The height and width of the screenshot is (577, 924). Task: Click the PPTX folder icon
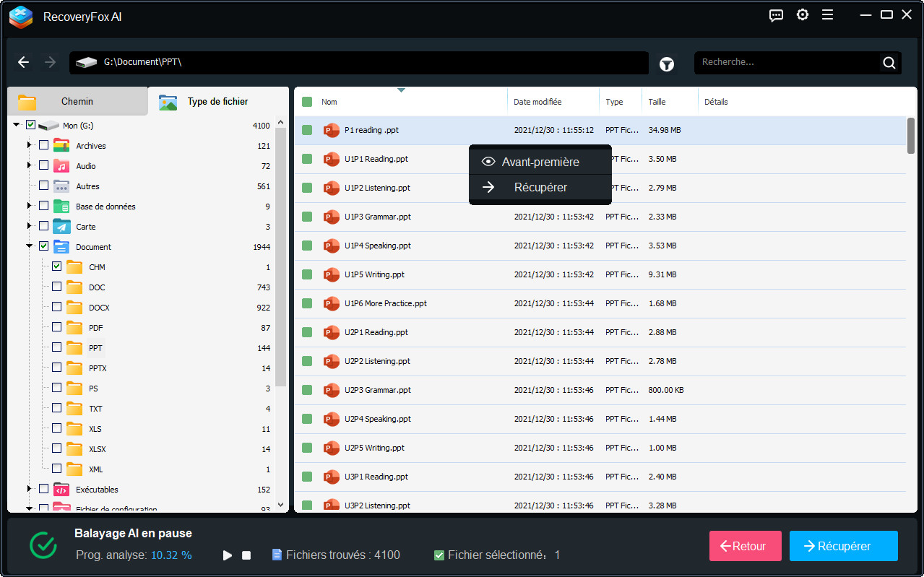pos(74,368)
